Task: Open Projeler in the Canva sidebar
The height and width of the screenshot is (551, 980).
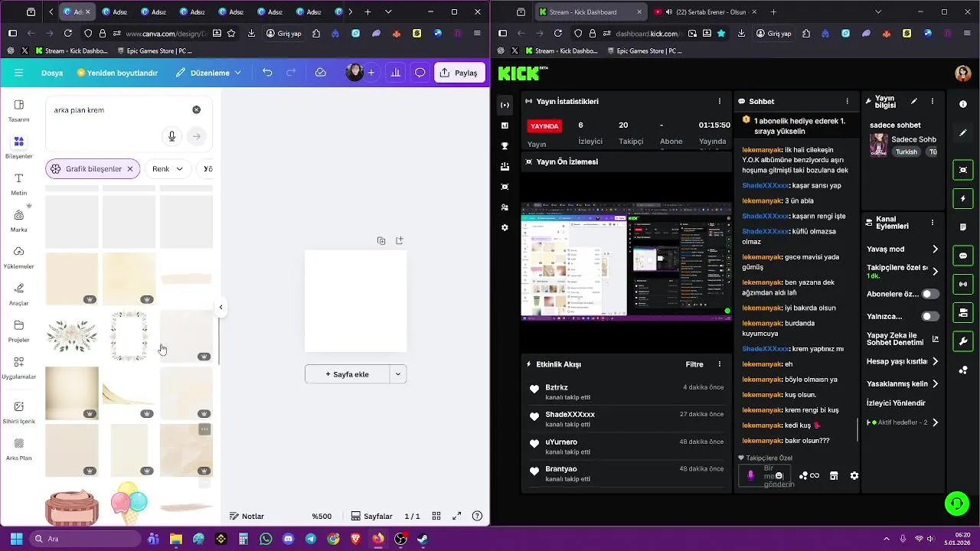Action: 19,331
